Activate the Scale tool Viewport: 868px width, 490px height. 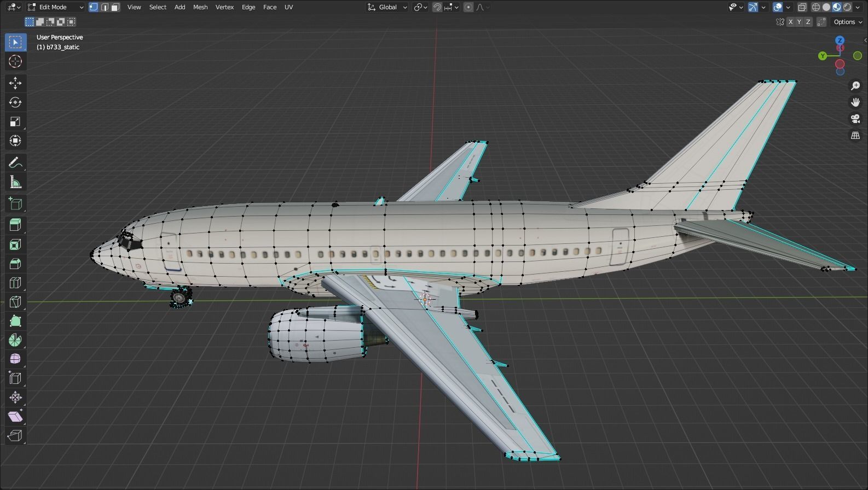coord(15,121)
